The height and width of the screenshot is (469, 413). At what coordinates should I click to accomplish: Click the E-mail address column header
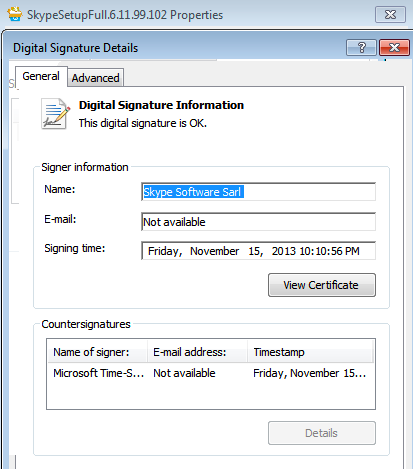click(197, 352)
